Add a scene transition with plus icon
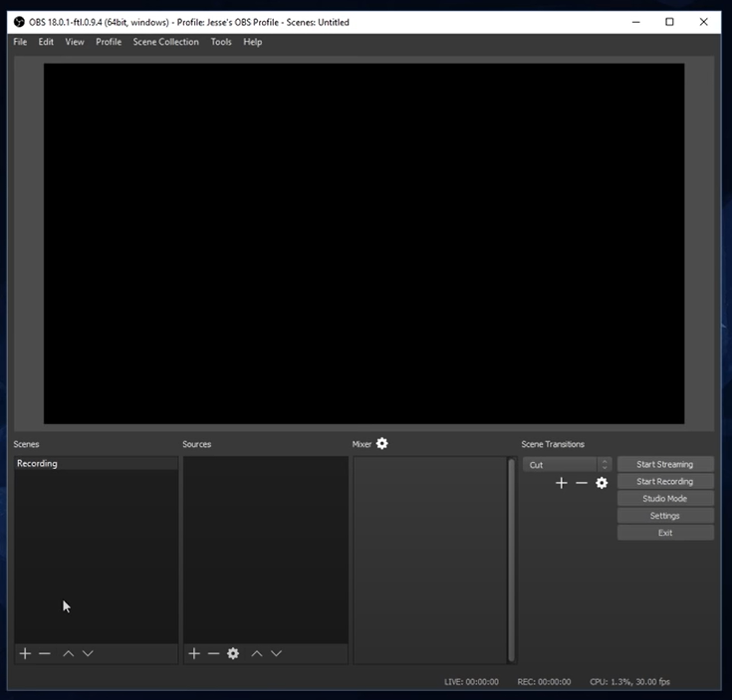 click(x=562, y=483)
